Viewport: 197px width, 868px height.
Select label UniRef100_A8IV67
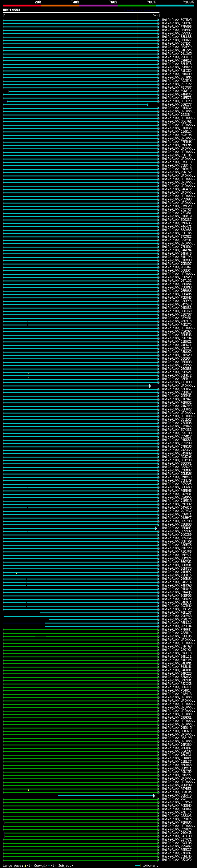point(177,88)
